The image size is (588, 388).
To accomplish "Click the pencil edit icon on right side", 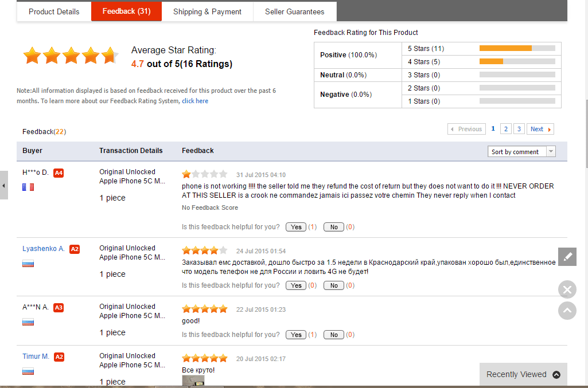I will (567, 257).
